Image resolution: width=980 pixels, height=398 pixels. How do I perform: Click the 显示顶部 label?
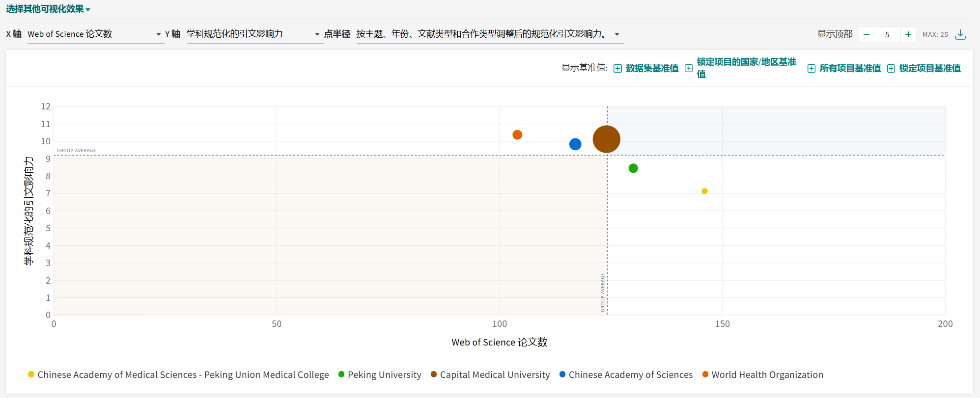point(835,34)
